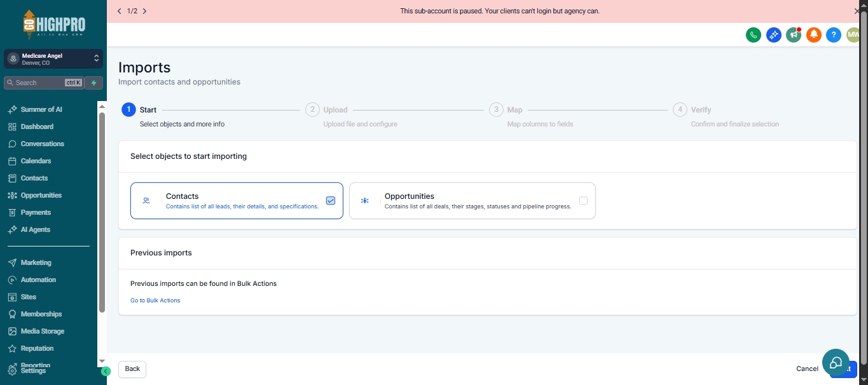Click the Opportunities card asterisk icon
This screenshot has width=868, height=385.
click(365, 201)
